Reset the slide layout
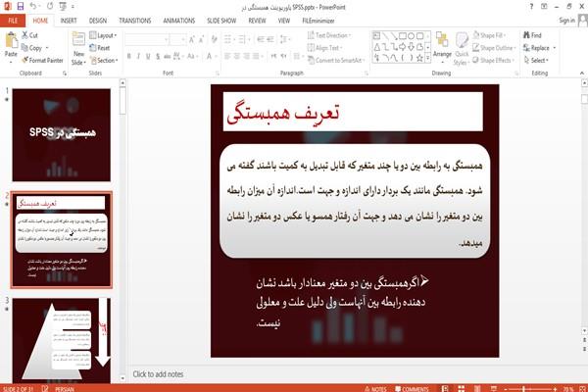The image size is (588, 392). pyautogui.click(x=100, y=48)
